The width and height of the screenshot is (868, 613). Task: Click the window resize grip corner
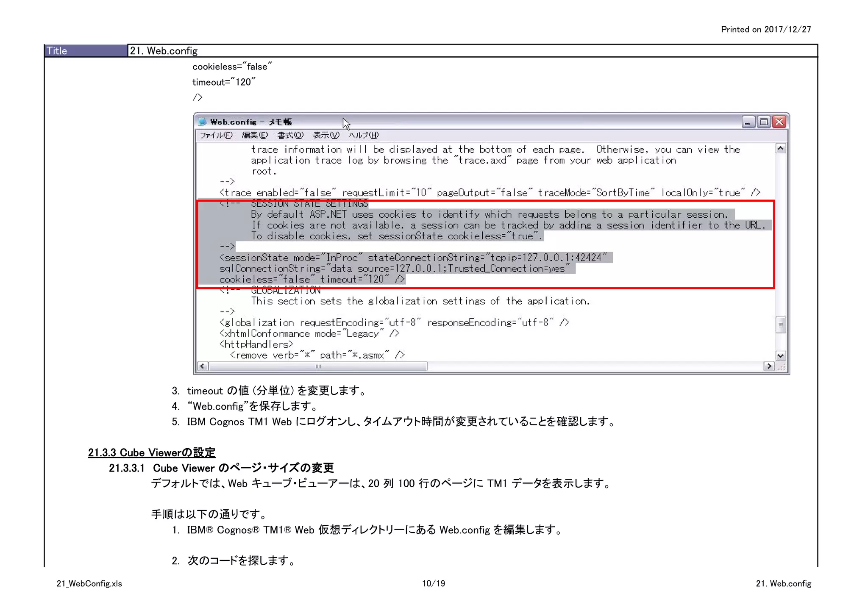[781, 366]
